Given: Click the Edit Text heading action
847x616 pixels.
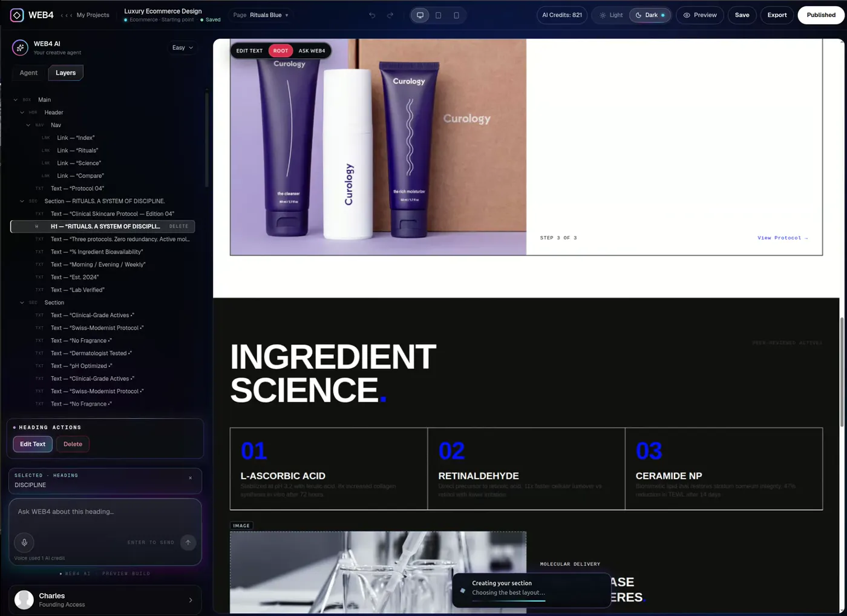Looking at the screenshot, I should click(33, 444).
